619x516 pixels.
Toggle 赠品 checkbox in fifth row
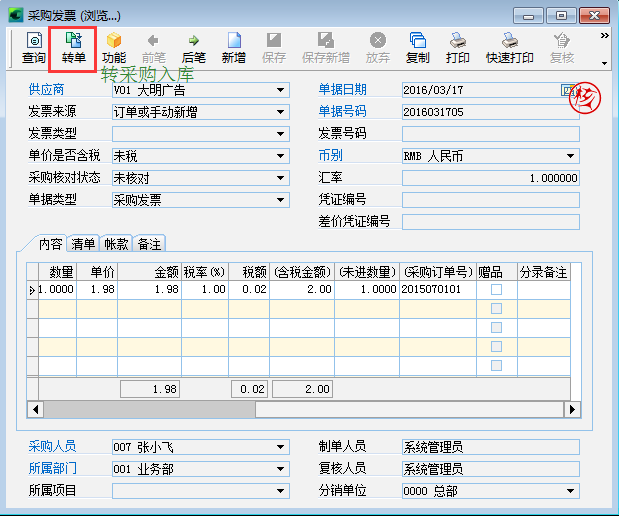point(496,365)
